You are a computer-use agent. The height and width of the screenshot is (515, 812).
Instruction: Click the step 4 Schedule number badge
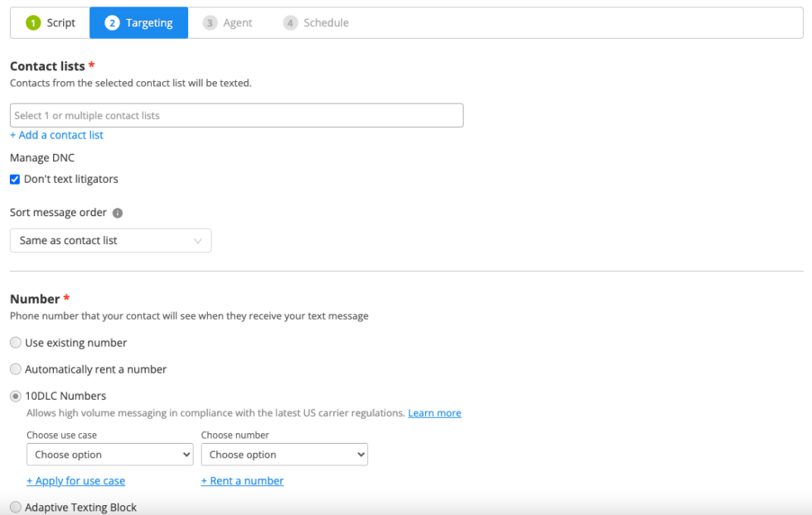point(290,23)
